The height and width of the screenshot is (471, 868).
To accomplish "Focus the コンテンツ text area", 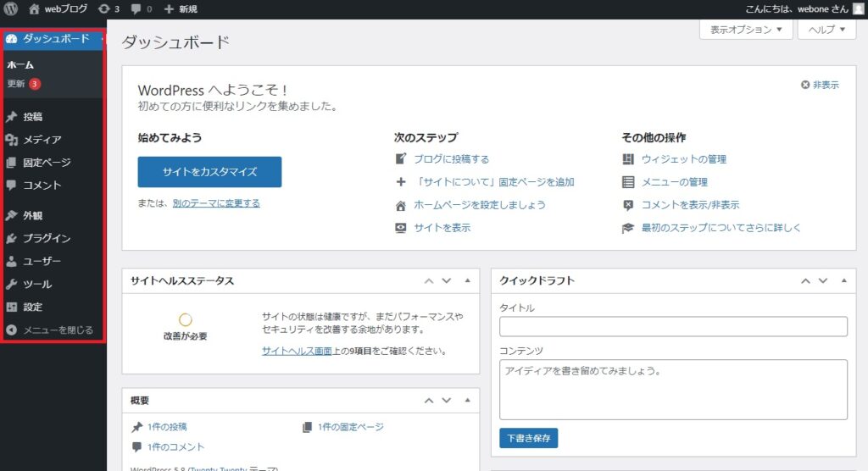I will [x=673, y=390].
